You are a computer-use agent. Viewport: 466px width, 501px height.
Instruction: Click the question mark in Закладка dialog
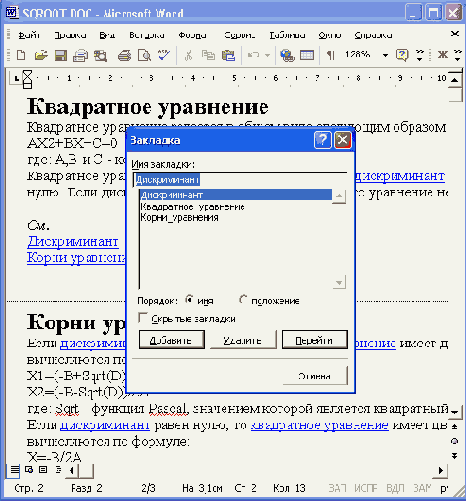(322, 140)
